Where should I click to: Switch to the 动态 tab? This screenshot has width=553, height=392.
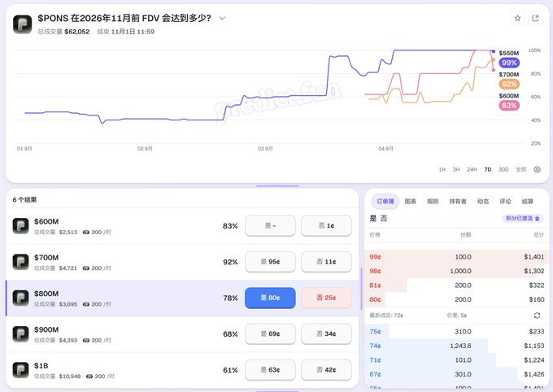click(483, 201)
